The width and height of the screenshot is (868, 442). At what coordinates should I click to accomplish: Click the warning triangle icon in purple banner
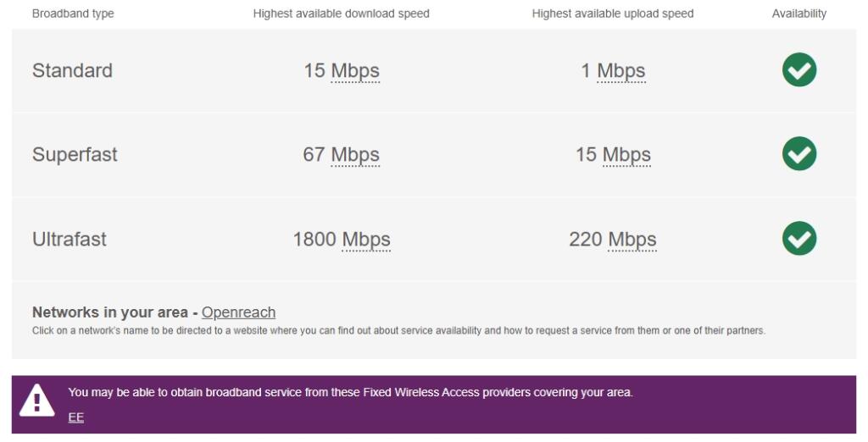(36, 401)
